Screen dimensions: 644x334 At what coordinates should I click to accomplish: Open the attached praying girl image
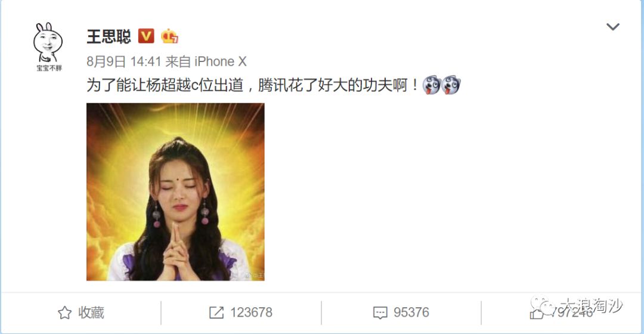coord(175,192)
